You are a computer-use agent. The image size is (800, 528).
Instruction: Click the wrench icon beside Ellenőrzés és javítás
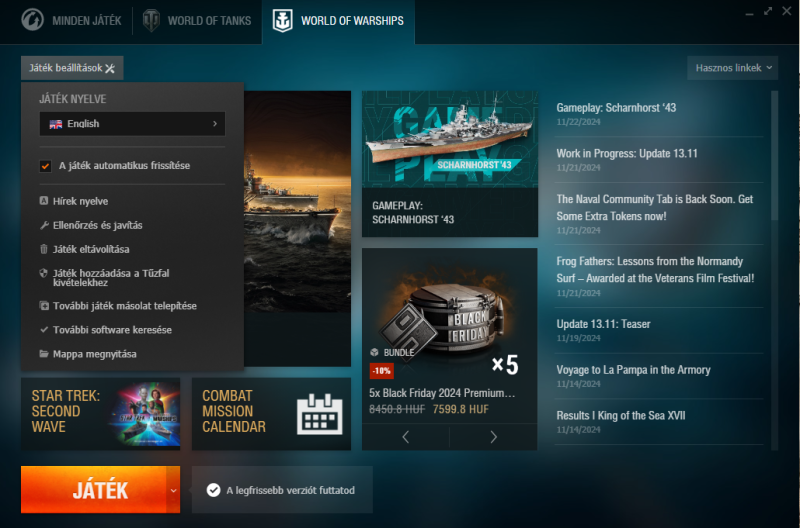[44, 225]
